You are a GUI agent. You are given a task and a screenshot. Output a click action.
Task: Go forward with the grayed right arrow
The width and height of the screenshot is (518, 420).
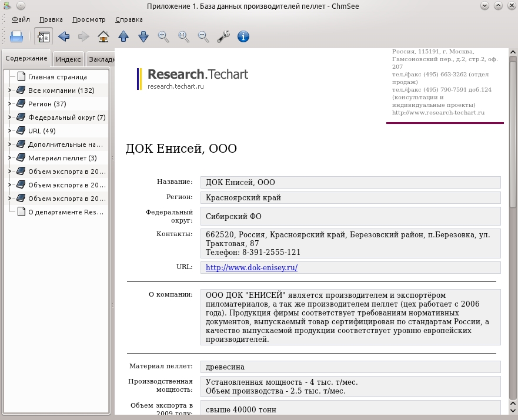tap(83, 36)
